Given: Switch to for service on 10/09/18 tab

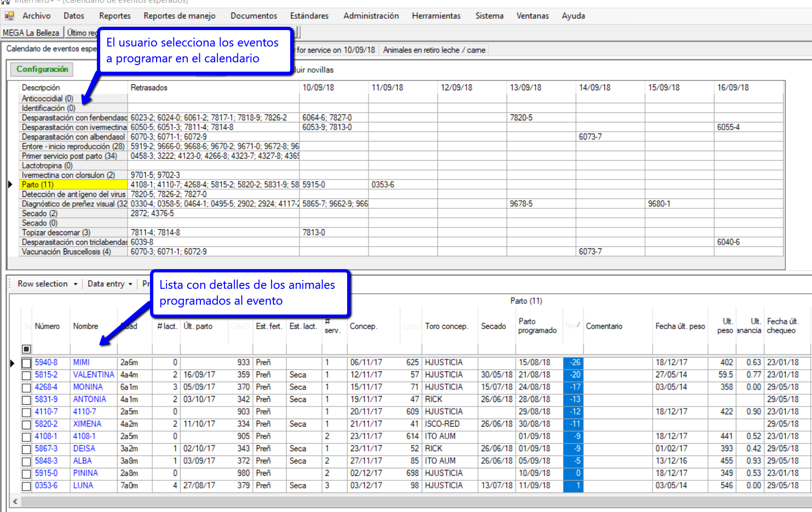Looking at the screenshot, I should tap(336, 50).
